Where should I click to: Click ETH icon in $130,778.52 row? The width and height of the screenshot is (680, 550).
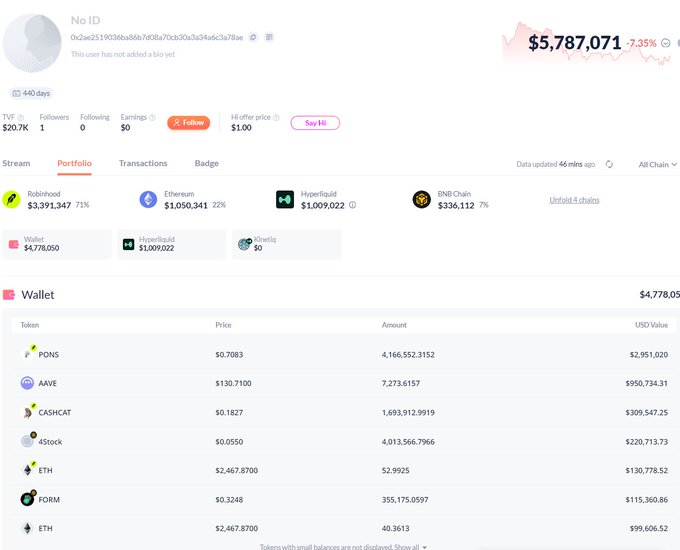28,470
